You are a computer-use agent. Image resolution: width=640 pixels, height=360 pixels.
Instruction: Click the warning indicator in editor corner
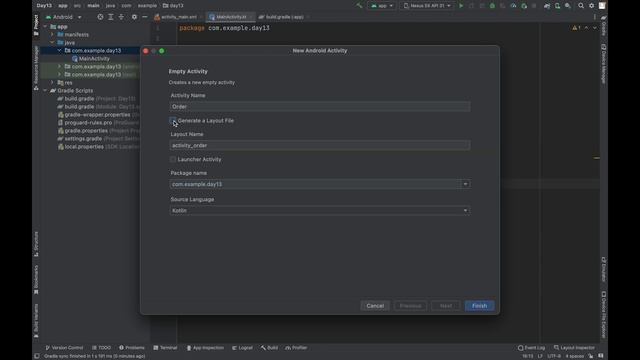click(576, 28)
